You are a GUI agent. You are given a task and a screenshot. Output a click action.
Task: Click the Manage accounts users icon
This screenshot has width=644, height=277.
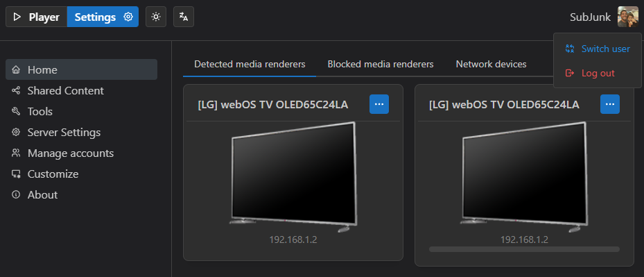tap(16, 153)
